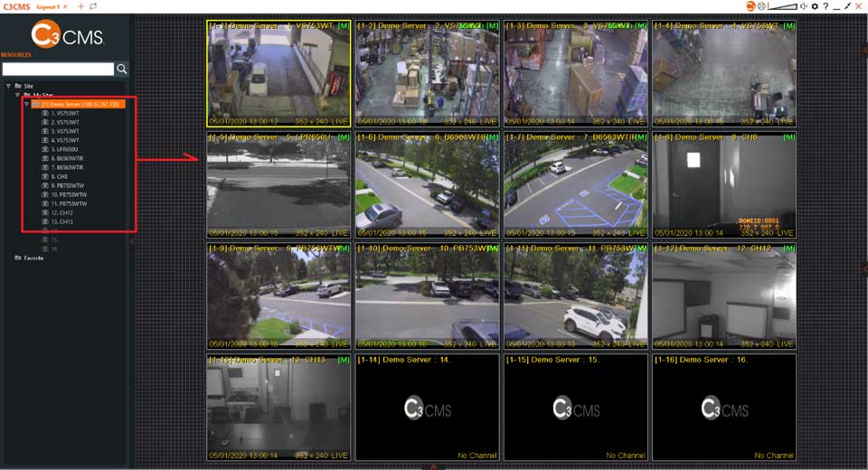Open the PTZ control wheel icon
Image resolution: width=868 pixels, height=470 pixels.
pyautogui.click(x=761, y=6)
